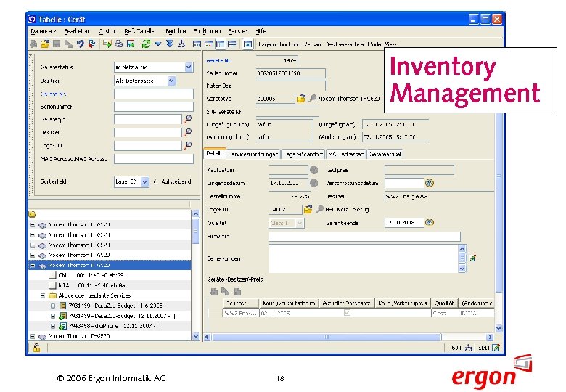Open the Berichte menu
This screenshot has height=392, width=566.
pos(176,31)
